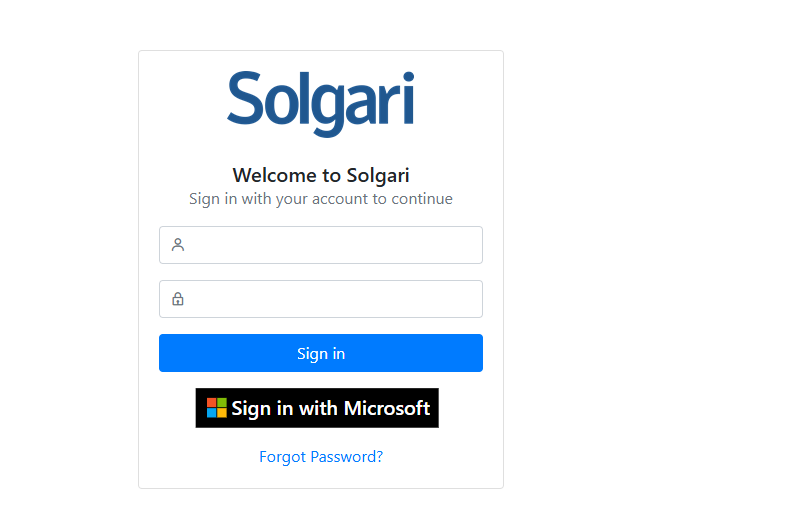Image resolution: width=791 pixels, height=524 pixels.
Task: Open the Forgot Password? link
Action: coord(321,457)
